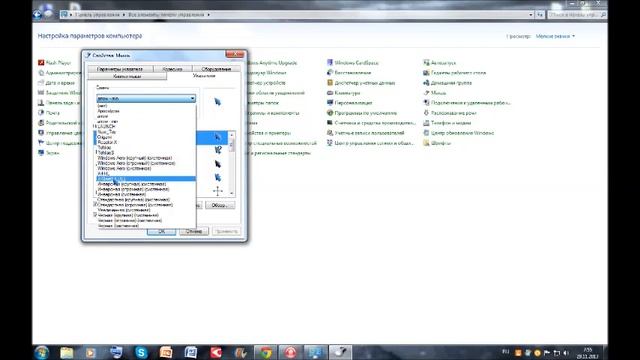Click the Применить button
Viewport: 640px width, 360px height.
pyautogui.click(x=227, y=231)
